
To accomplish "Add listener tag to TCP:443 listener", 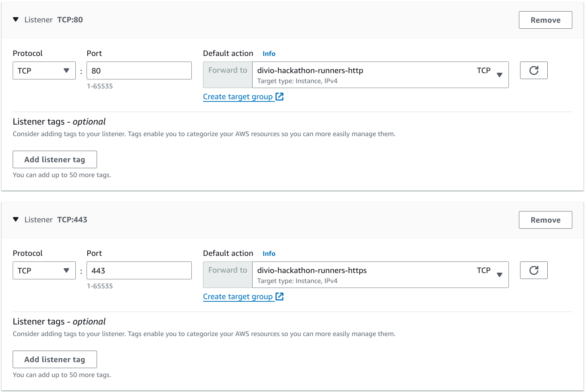I will click(55, 360).
